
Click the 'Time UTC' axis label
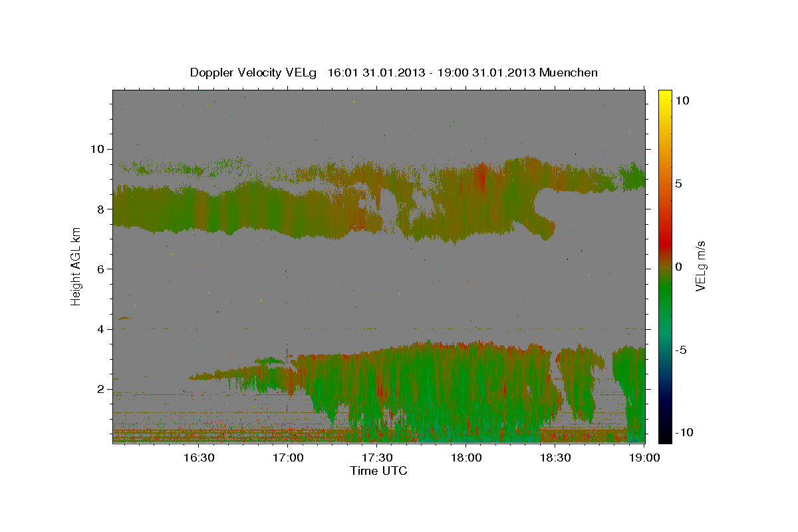tap(378, 471)
